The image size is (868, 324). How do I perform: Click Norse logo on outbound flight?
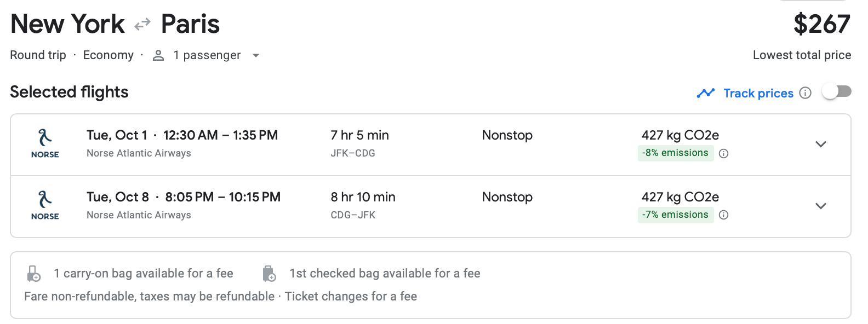click(45, 143)
